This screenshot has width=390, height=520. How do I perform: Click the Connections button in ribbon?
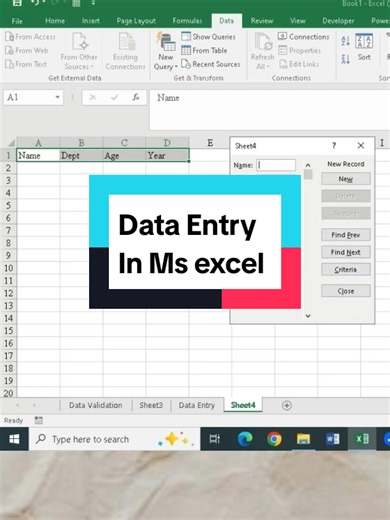304,36
